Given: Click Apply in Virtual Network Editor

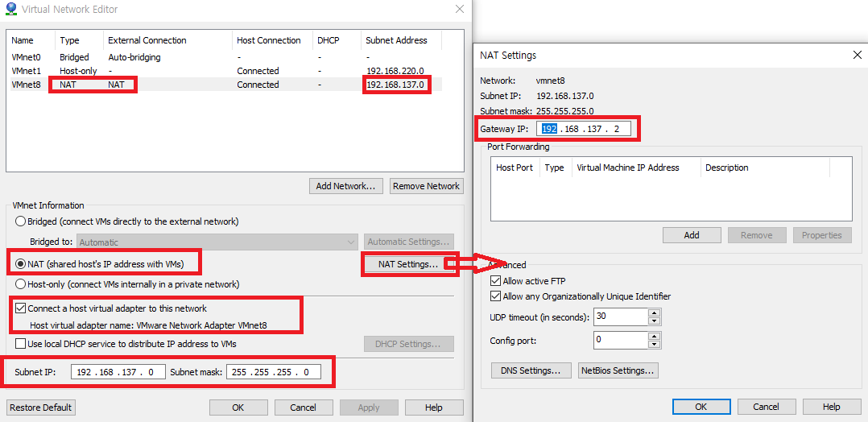Looking at the screenshot, I should 369,408.
